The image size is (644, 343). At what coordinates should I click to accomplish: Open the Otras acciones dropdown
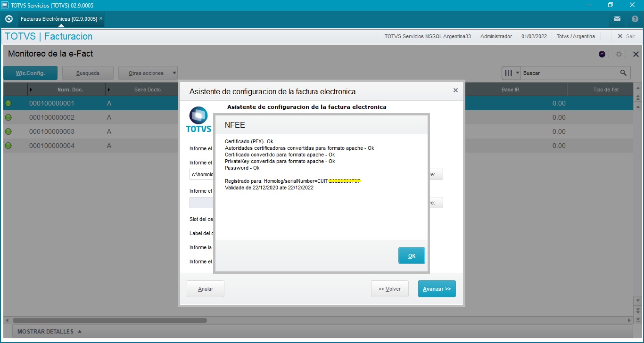148,73
